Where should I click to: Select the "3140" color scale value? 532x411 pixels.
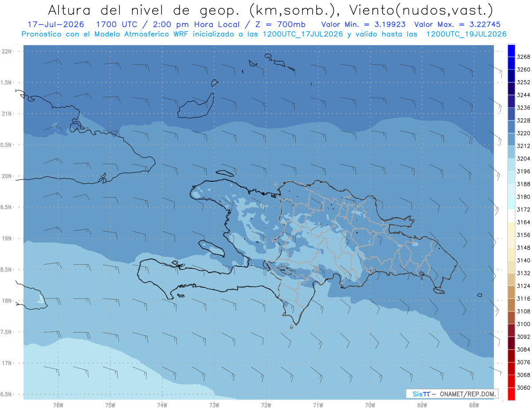[524, 260]
